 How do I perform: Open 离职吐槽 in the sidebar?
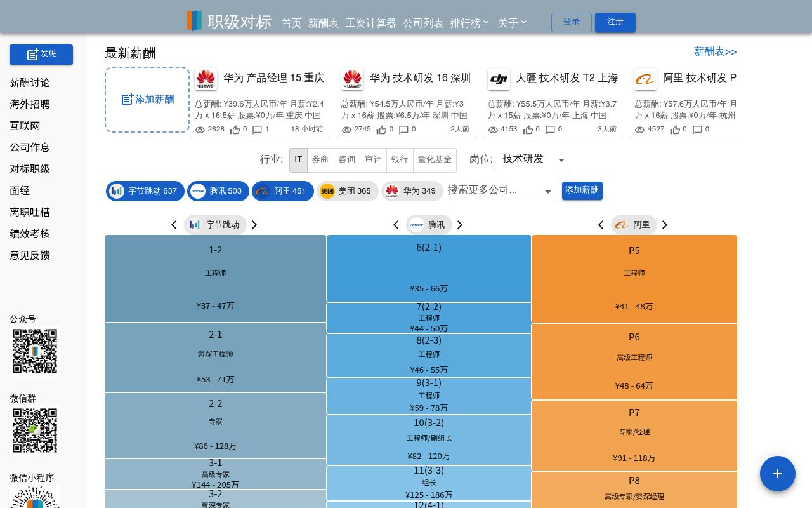point(30,212)
